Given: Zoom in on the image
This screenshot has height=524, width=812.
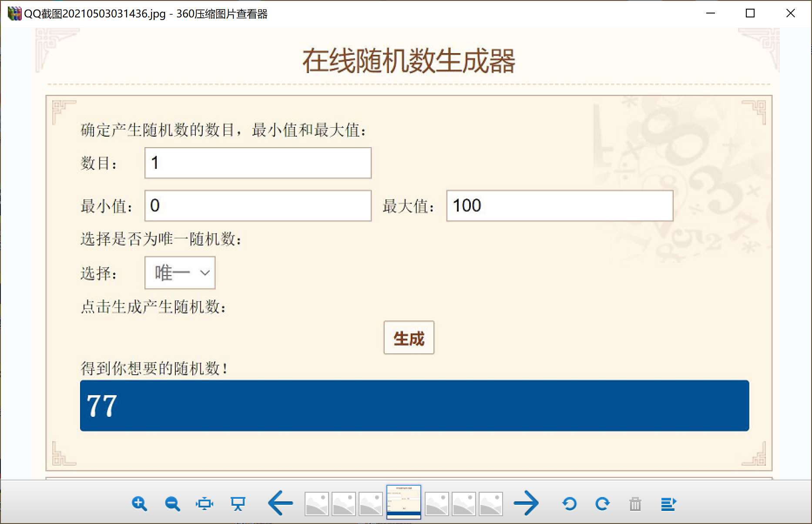Looking at the screenshot, I should pos(139,504).
